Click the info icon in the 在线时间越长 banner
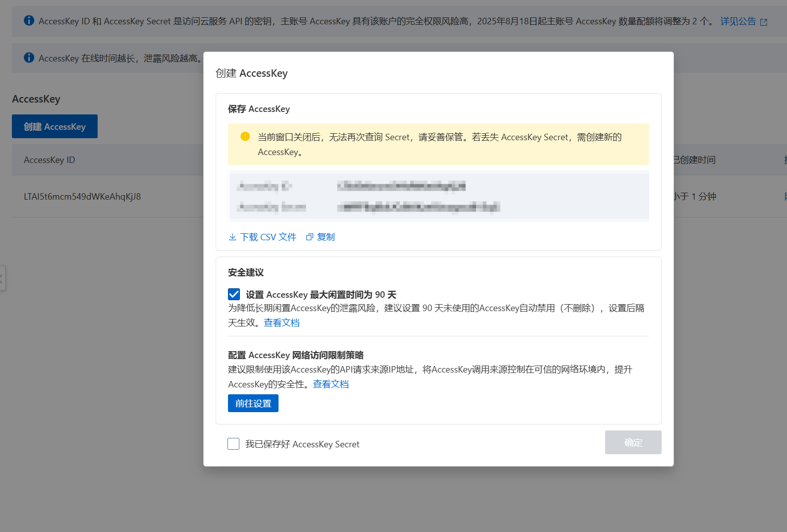The width and height of the screenshot is (787, 532). pyautogui.click(x=29, y=57)
